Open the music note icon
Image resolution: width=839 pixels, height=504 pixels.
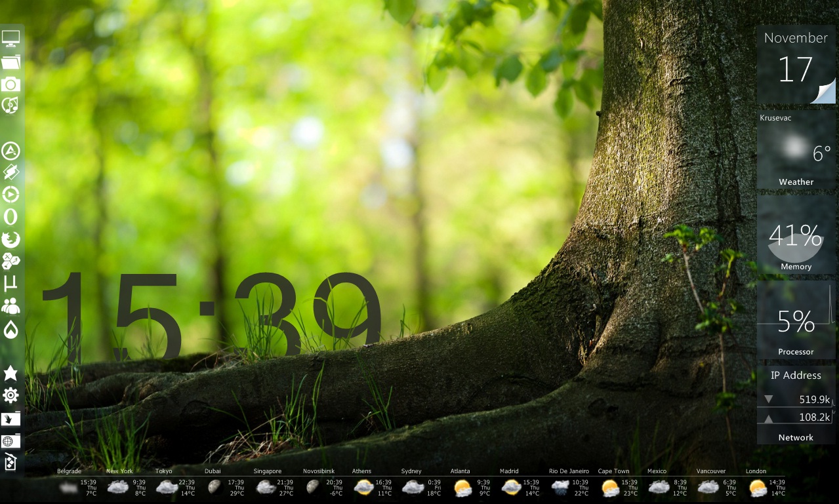[x=10, y=106]
